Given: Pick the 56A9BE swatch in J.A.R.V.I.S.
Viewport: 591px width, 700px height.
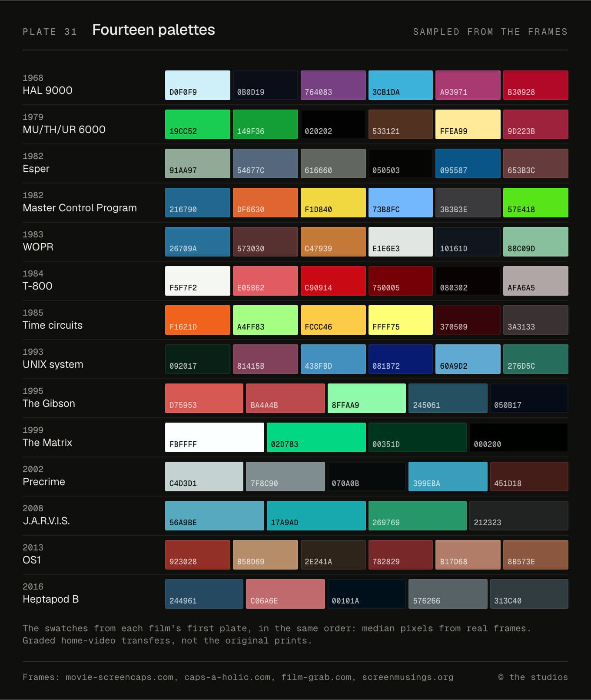Looking at the screenshot, I should 215,516.
